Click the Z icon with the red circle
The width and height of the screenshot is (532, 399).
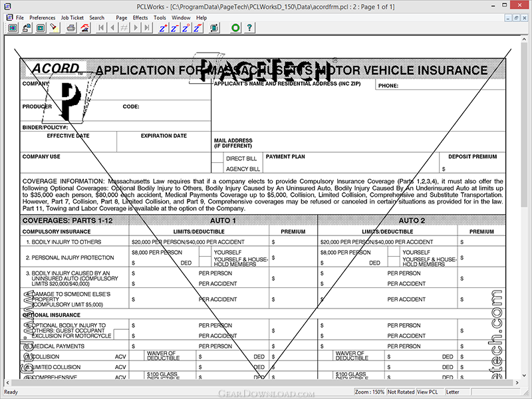(x=186, y=28)
